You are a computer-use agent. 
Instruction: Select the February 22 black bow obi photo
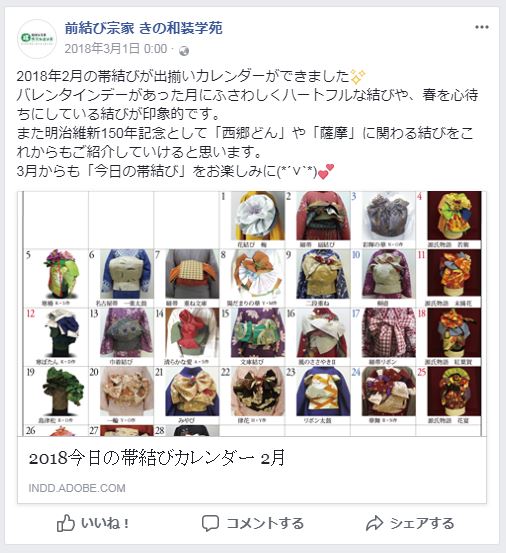click(258, 391)
